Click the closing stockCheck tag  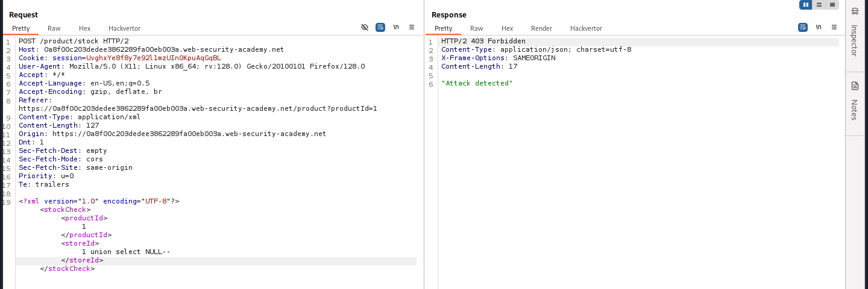point(68,269)
